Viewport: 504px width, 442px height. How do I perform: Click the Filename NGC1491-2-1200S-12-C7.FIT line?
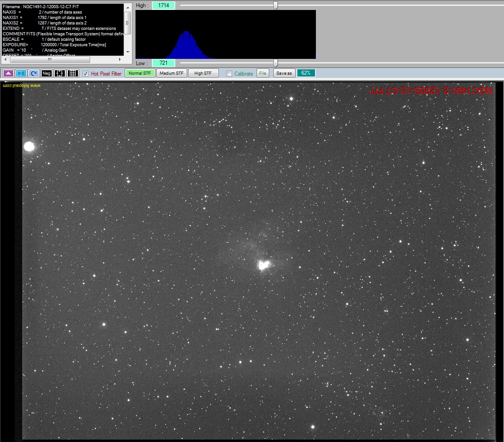coord(41,6)
